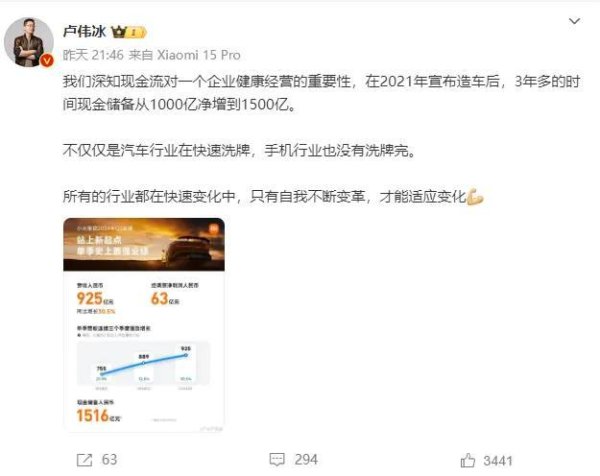Click the 昨天 21:46 timestamp

[93, 55]
